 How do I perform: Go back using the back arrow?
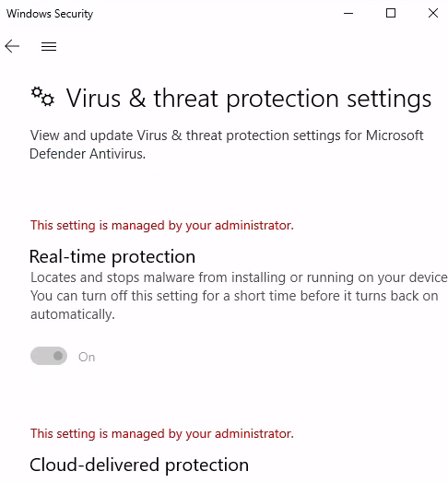[12, 46]
